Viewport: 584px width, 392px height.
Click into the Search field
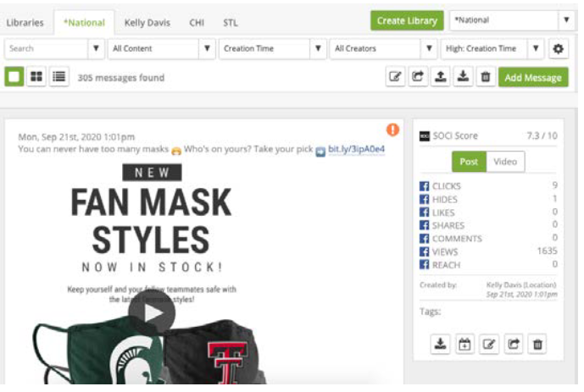[46, 49]
